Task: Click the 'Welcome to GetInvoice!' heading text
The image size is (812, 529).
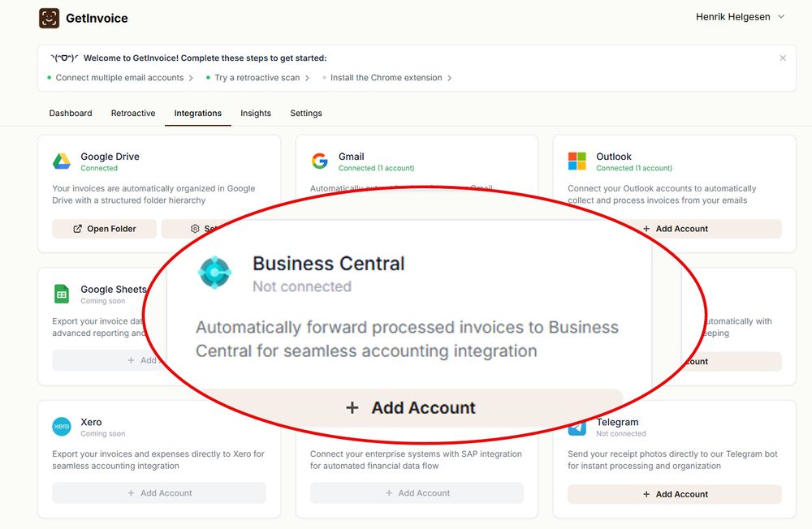Action: 205,58
